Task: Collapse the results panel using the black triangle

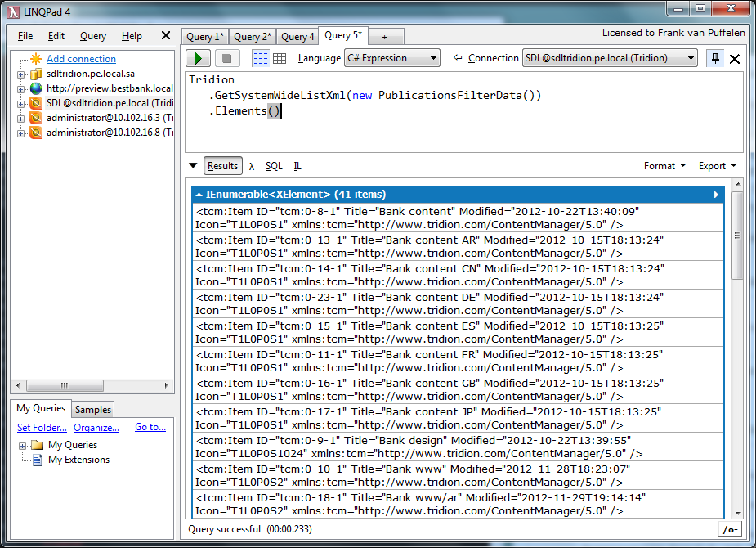Action: tap(193, 166)
